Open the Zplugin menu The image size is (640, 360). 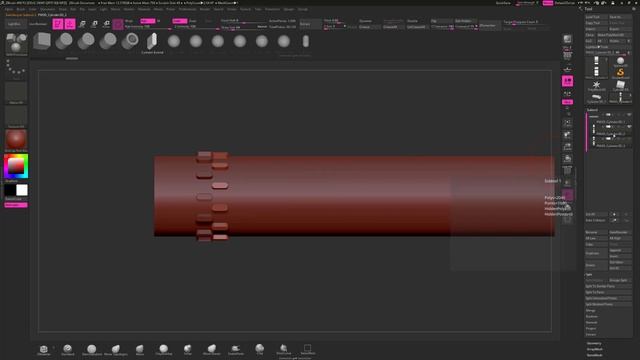pyautogui.click(x=289, y=9)
